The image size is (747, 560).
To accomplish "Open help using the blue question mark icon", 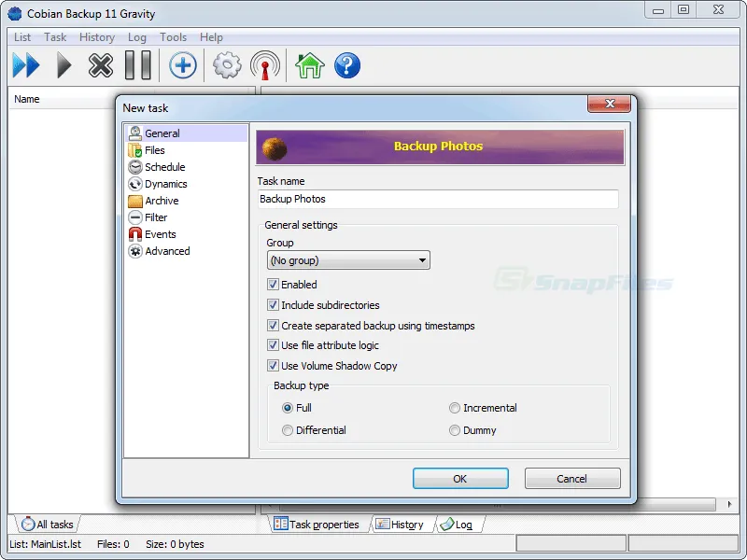I will click(346, 65).
